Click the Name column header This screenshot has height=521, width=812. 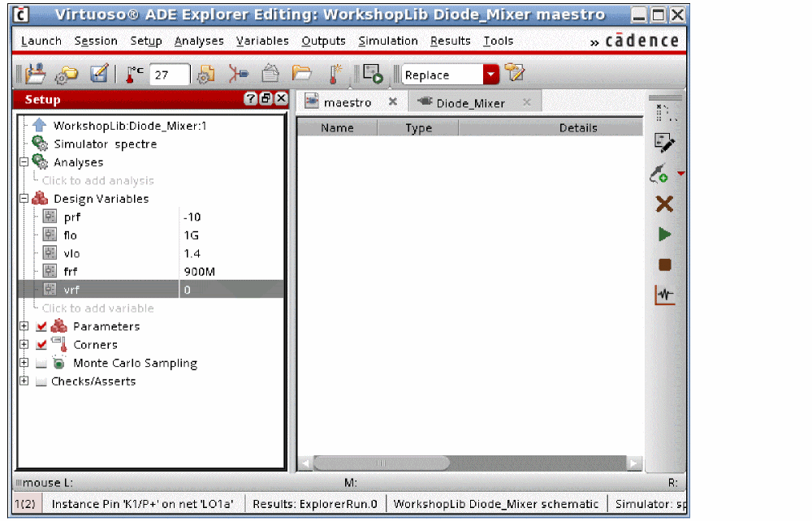click(337, 127)
